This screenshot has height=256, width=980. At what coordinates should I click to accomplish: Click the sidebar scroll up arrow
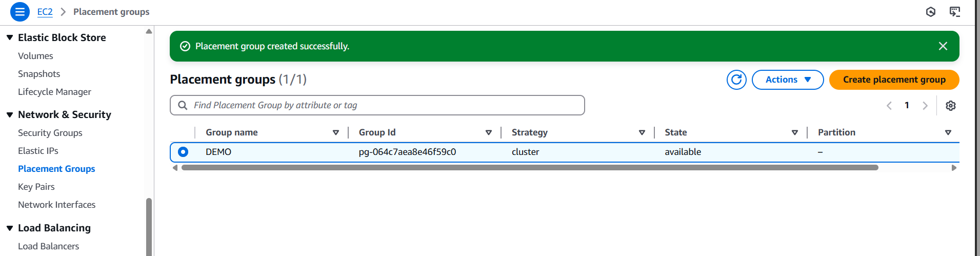click(x=149, y=31)
